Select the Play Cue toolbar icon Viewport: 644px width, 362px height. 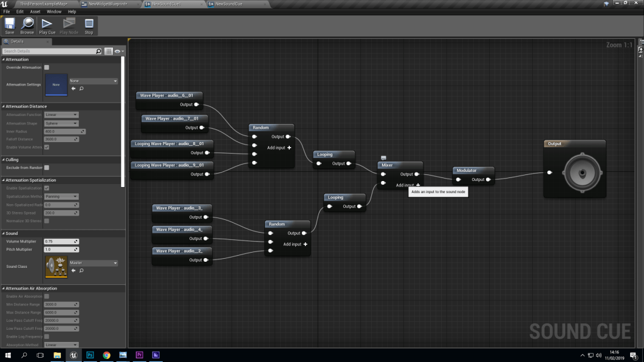click(47, 24)
